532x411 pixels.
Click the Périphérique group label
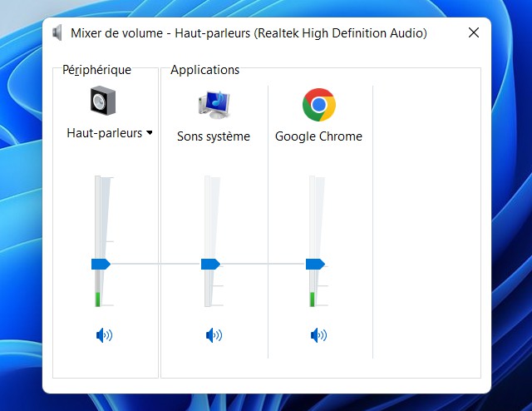[96, 70]
